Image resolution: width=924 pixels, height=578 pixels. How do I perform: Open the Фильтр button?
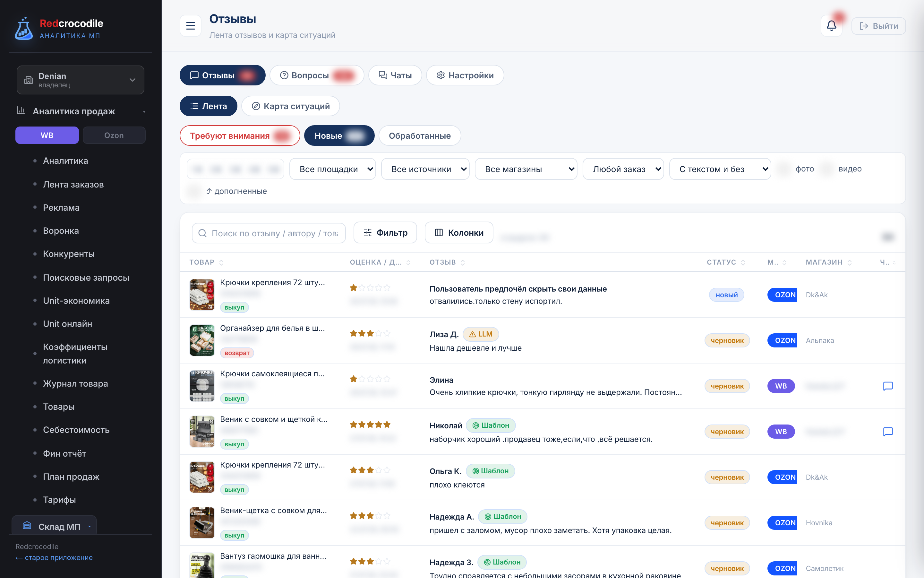(x=385, y=232)
